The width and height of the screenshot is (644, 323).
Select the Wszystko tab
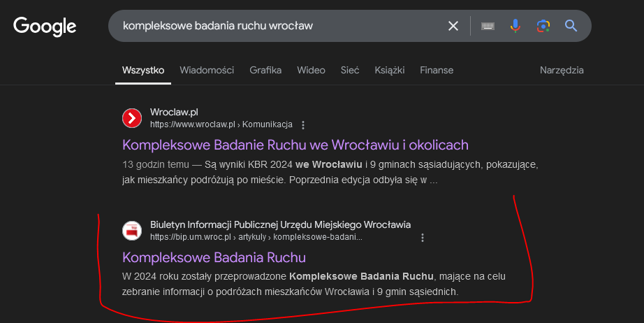point(143,71)
